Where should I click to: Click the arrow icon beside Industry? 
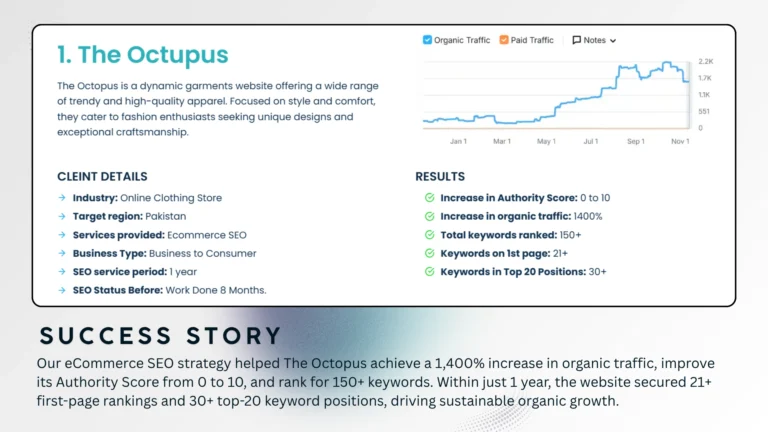point(62,197)
